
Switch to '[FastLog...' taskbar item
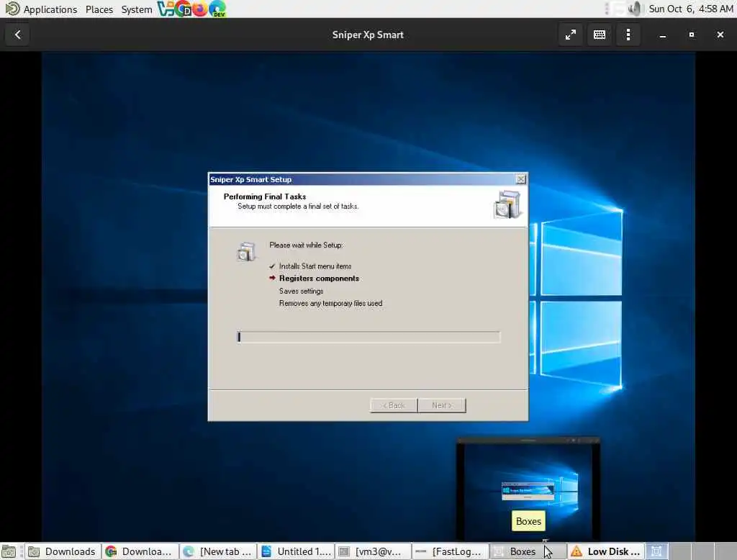(451, 551)
